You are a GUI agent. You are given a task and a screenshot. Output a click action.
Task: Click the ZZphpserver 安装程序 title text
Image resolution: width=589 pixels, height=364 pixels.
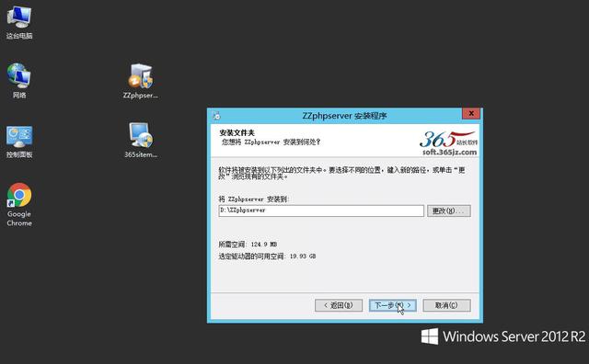(x=344, y=116)
